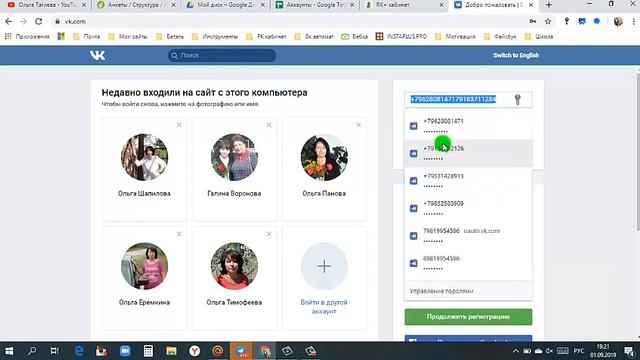
Task: Choose saved login +79852503909
Action: point(468,208)
